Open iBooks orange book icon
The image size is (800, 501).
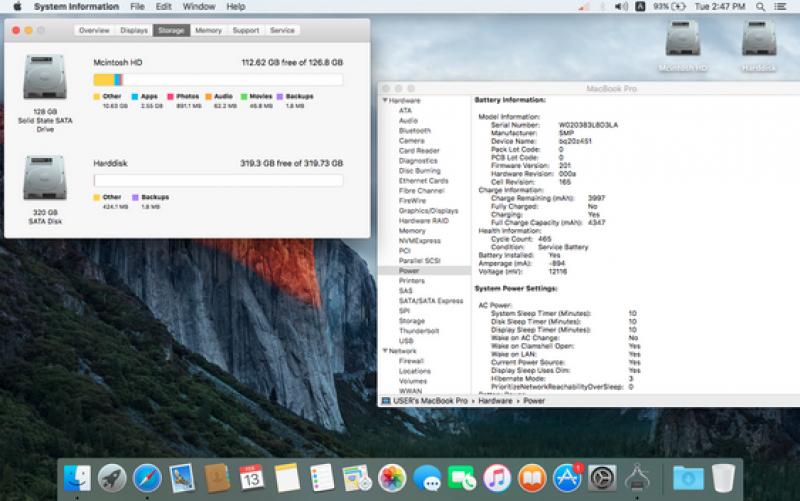pyautogui.click(x=532, y=478)
